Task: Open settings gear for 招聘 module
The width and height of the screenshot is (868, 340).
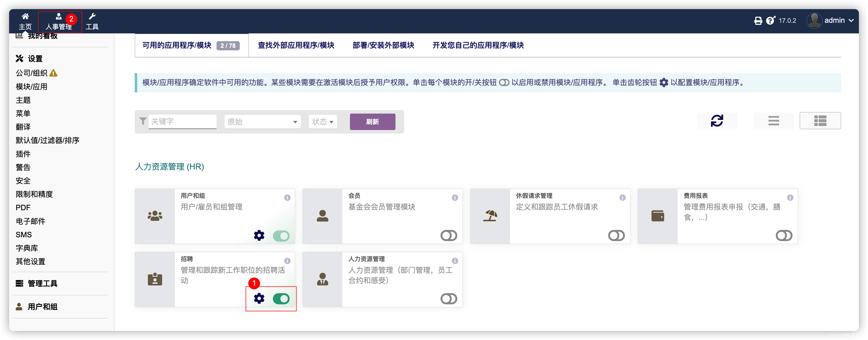Action: [x=259, y=298]
